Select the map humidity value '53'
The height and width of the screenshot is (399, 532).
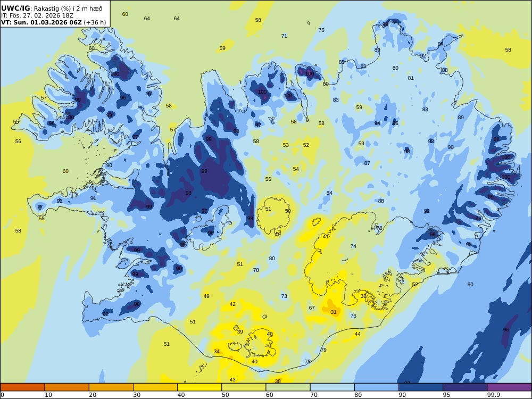click(286, 145)
